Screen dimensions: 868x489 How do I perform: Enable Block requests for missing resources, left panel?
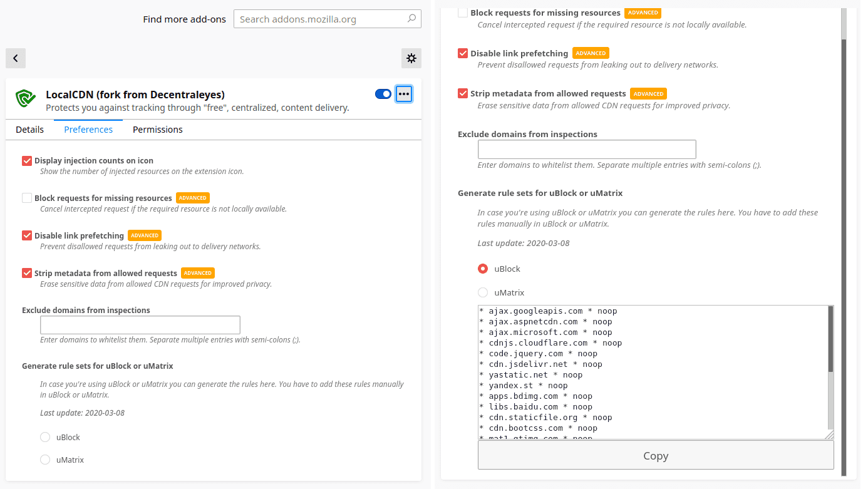click(27, 198)
